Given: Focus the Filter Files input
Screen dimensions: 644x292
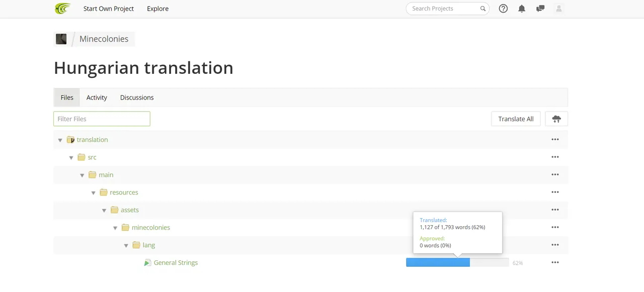Looking at the screenshot, I should 102,119.
